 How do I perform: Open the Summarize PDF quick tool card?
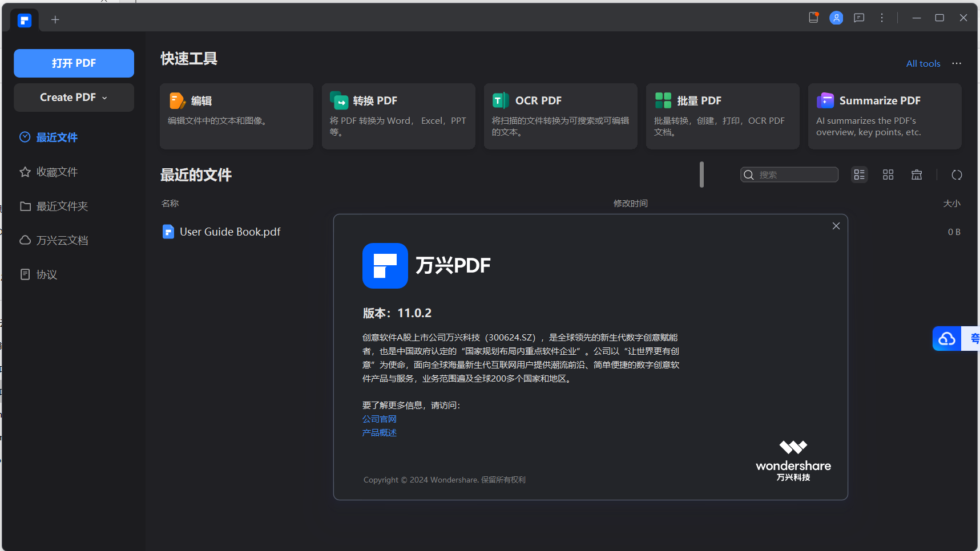[x=885, y=116]
